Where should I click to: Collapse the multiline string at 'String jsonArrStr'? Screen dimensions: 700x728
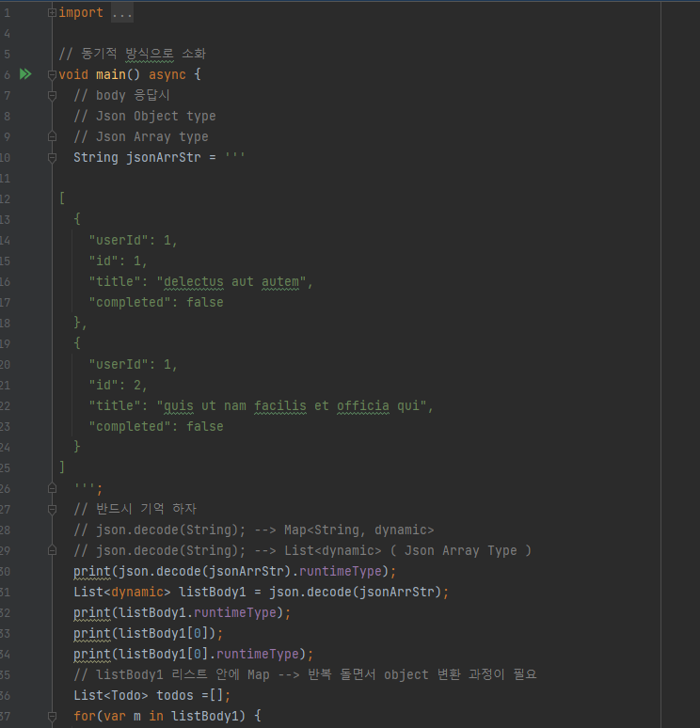tap(52, 158)
